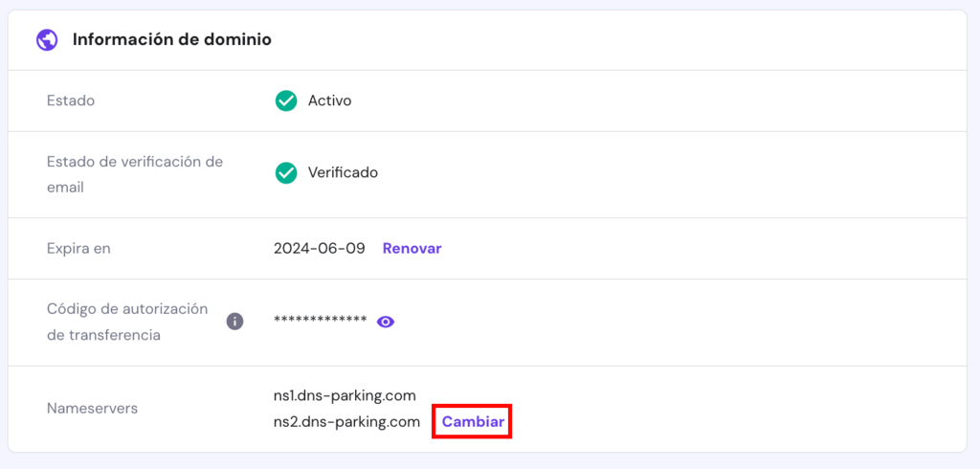Image resolution: width=980 pixels, height=469 pixels.
Task: Reveal the hidden transfer authorization code
Action: point(386,322)
